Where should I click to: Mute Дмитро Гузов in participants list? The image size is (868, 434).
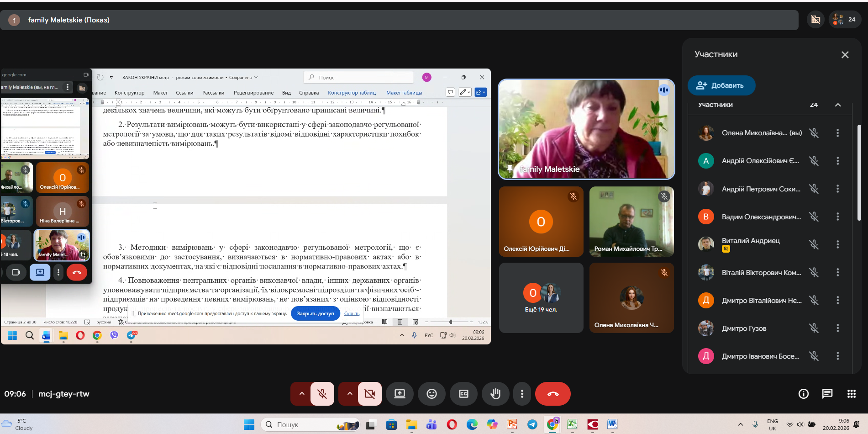pos(814,328)
